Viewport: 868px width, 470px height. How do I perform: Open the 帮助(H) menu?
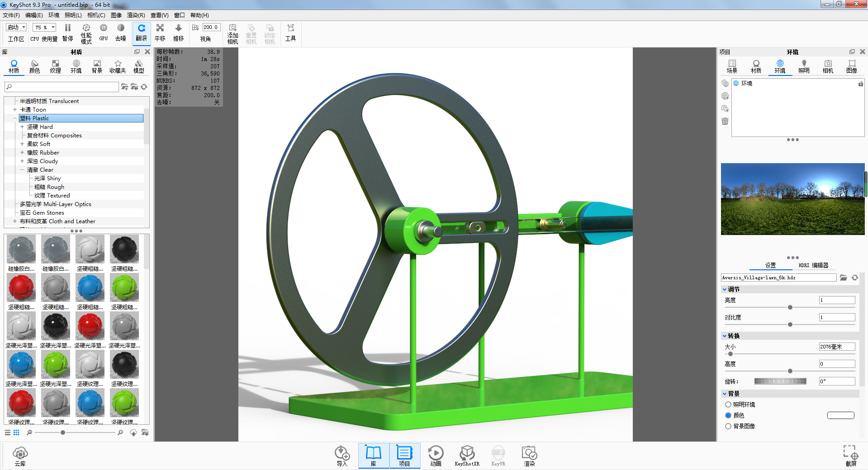pos(199,15)
